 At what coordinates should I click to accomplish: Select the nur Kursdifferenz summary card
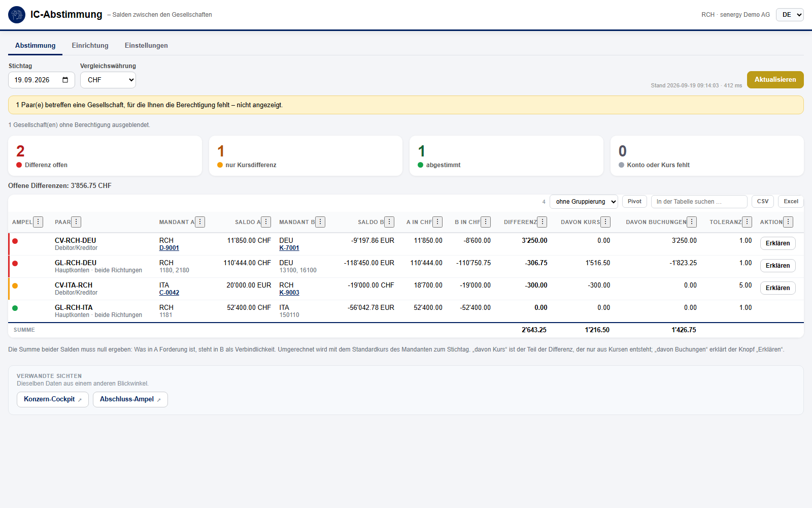click(306, 156)
